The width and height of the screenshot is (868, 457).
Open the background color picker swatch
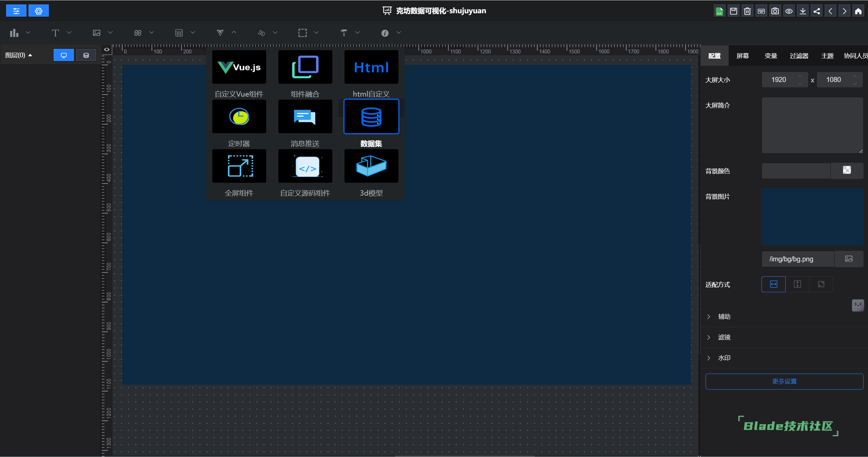847,170
